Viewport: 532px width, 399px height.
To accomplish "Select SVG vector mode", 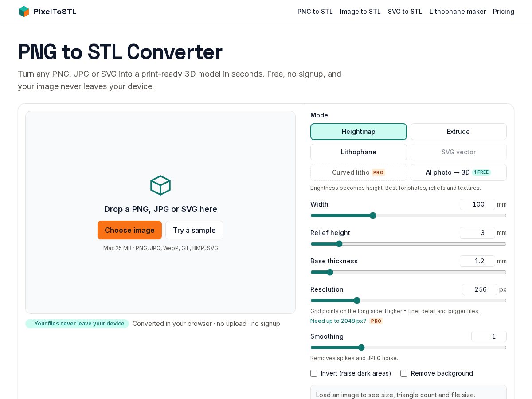I will tap(458, 152).
